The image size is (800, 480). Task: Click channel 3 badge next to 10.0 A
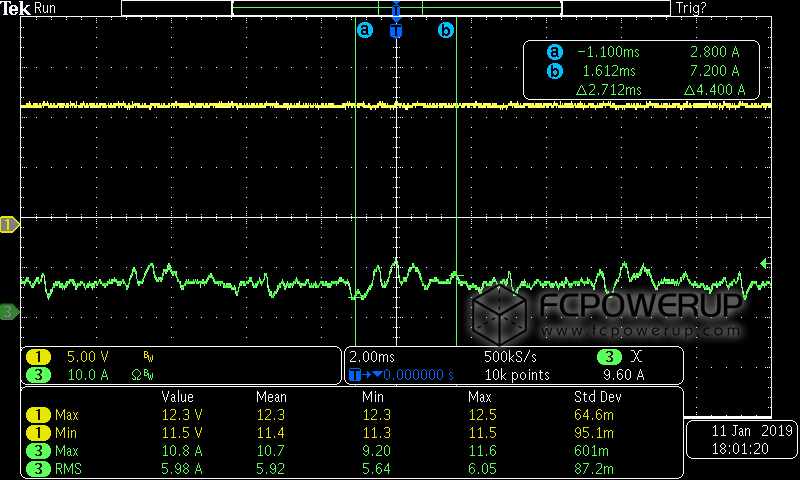click(38, 375)
